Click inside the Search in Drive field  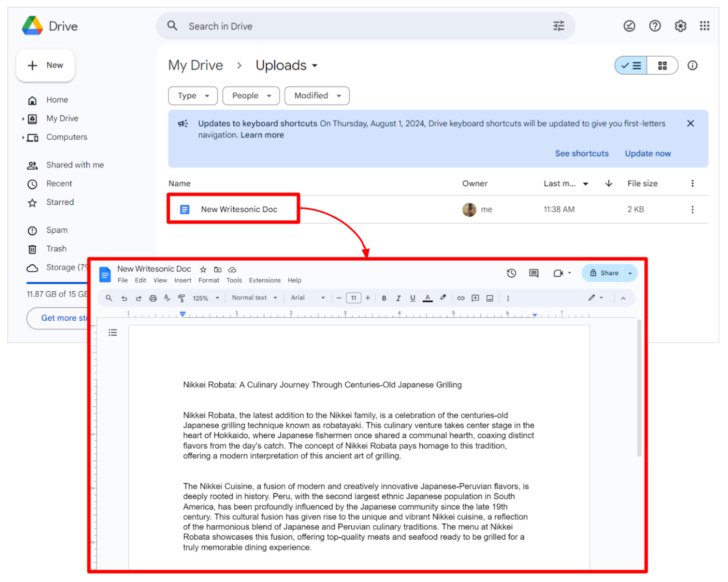(365, 26)
